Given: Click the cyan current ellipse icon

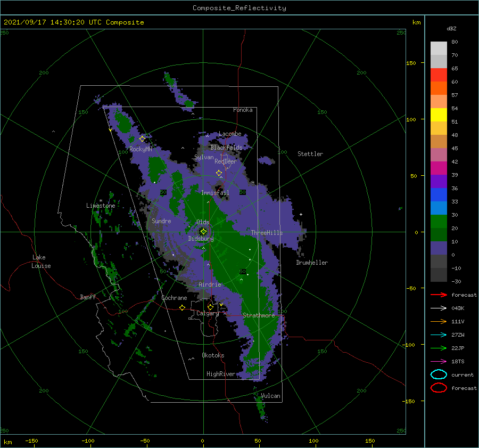Looking at the screenshot, I should [439, 374].
